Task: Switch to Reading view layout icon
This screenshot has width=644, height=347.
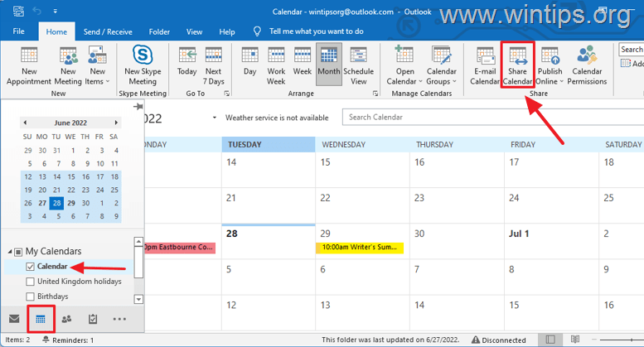Action: (x=575, y=340)
